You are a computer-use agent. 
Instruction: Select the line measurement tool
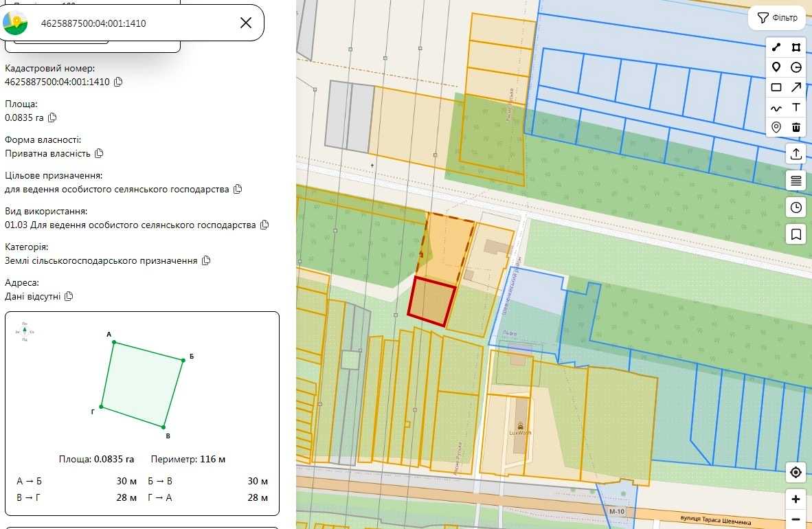tap(776, 47)
